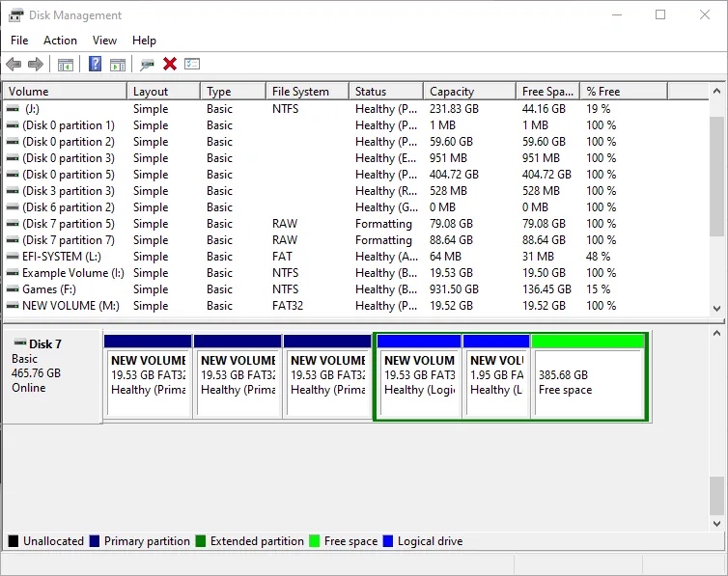Select the 1.95 GB logical drive partition
Image resolution: width=728 pixels, height=576 pixels.
tap(496, 376)
